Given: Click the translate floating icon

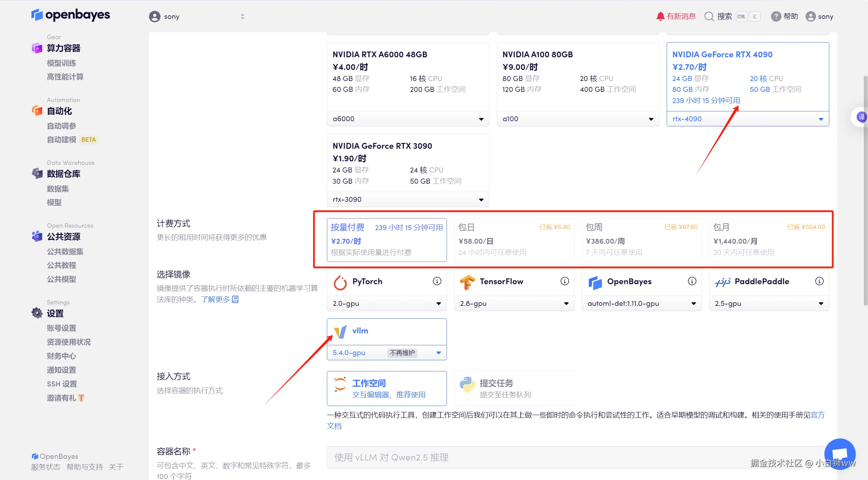Looking at the screenshot, I should coord(861,117).
